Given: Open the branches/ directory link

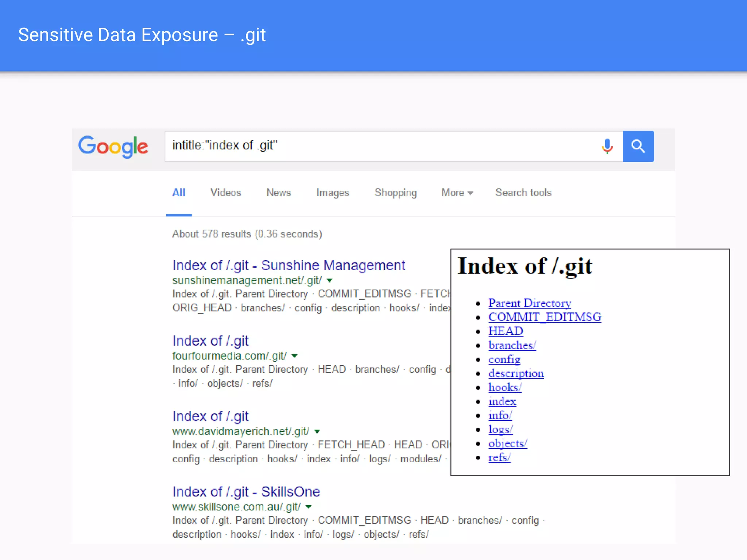Looking at the screenshot, I should 512,345.
